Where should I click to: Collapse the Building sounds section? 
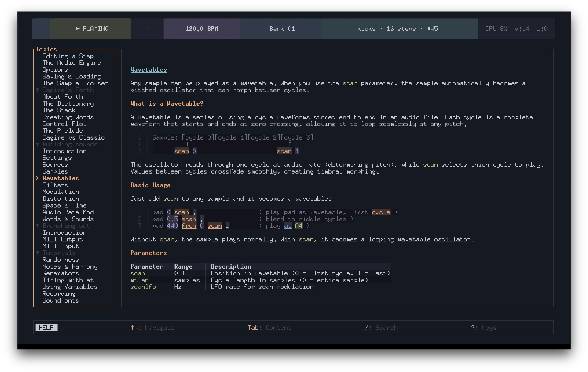(x=37, y=144)
